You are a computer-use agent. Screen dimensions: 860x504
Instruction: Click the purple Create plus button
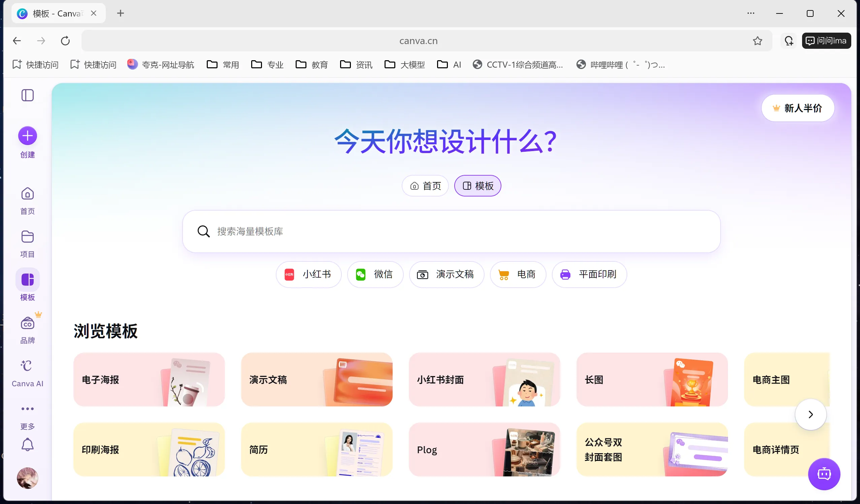[27, 136]
